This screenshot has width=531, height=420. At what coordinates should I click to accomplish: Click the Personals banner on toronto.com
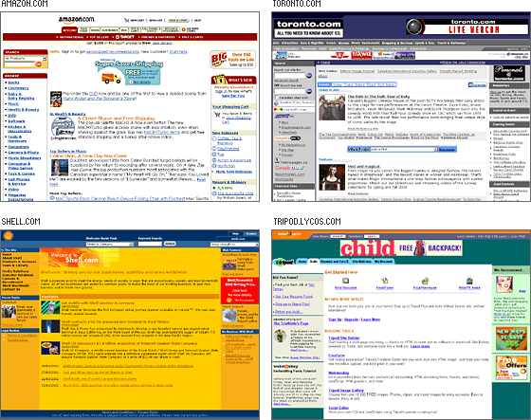(x=509, y=73)
